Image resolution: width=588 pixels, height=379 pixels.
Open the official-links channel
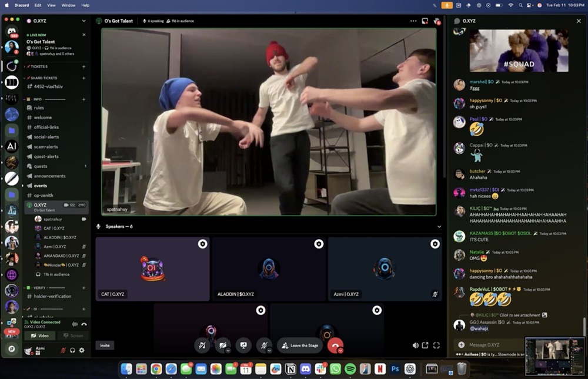[x=46, y=127]
